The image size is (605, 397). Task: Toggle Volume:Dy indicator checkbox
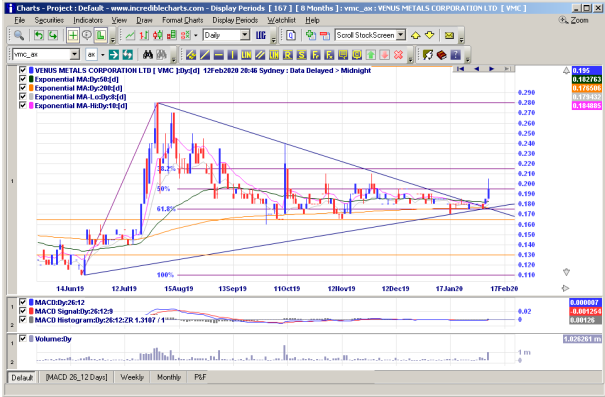click(23, 338)
